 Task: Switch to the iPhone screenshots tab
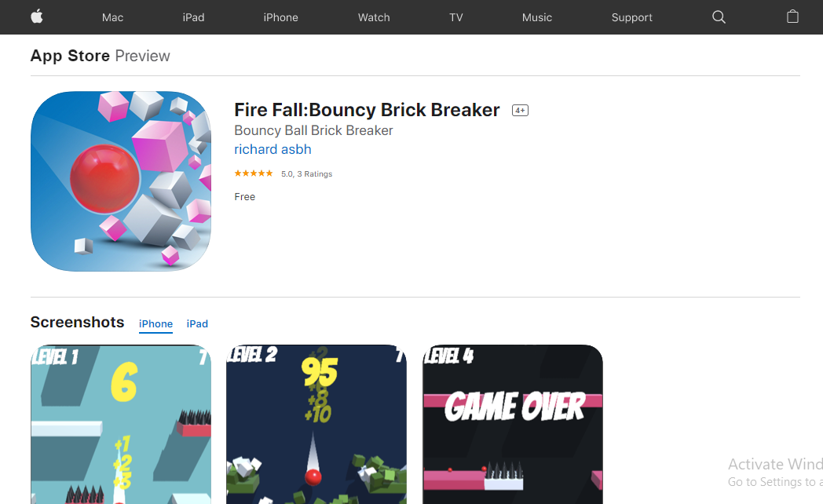coord(156,324)
